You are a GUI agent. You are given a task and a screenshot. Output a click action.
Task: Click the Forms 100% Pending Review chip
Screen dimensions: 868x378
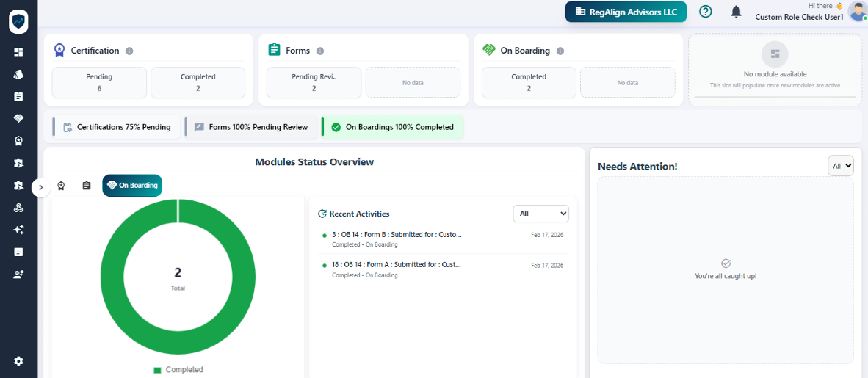pos(250,127)
